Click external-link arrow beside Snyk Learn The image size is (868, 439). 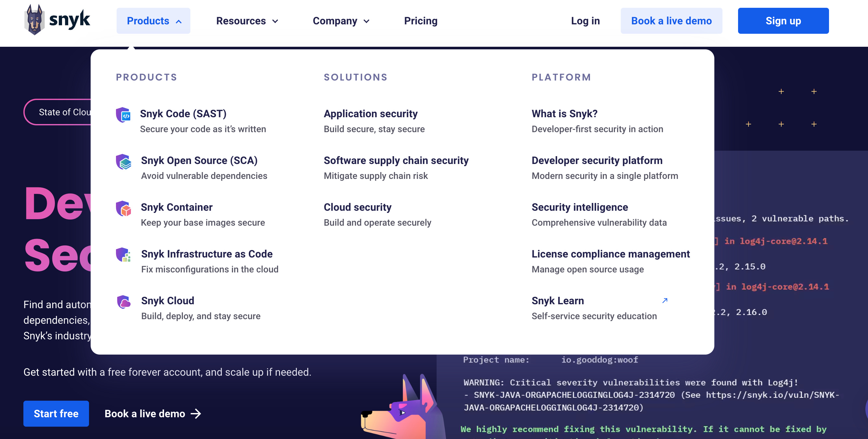664,300
